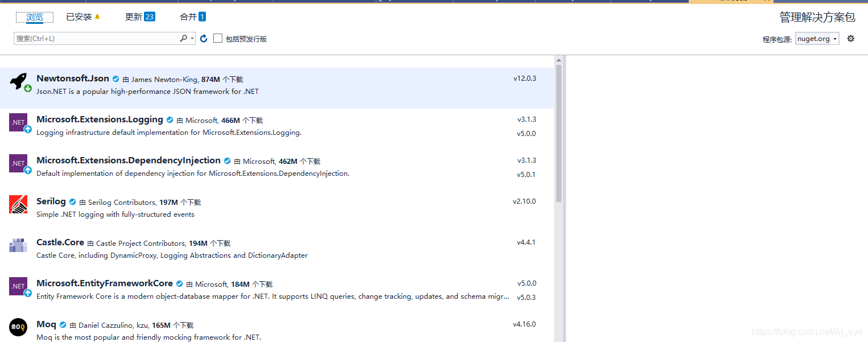The width and height of the screenshot is (868, 342).
Task: Click the green installed badge on Newtonsoft.Json
Action: [x=28, y=88]
